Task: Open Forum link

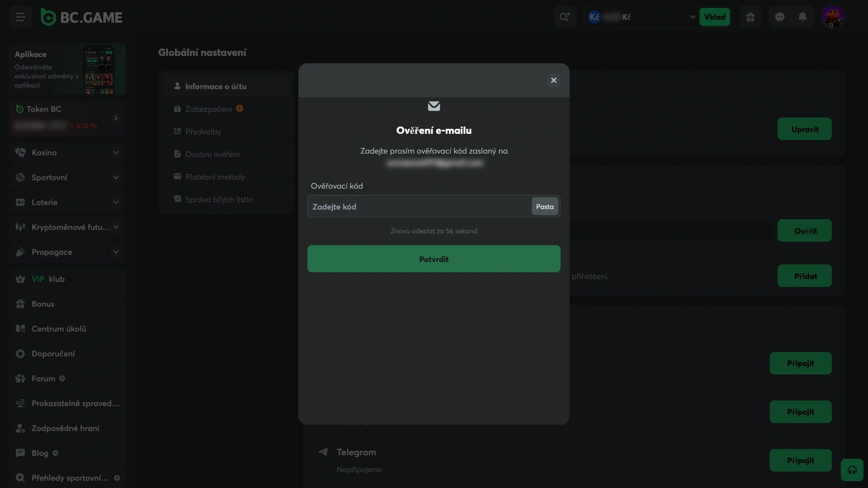Action: 67,379
